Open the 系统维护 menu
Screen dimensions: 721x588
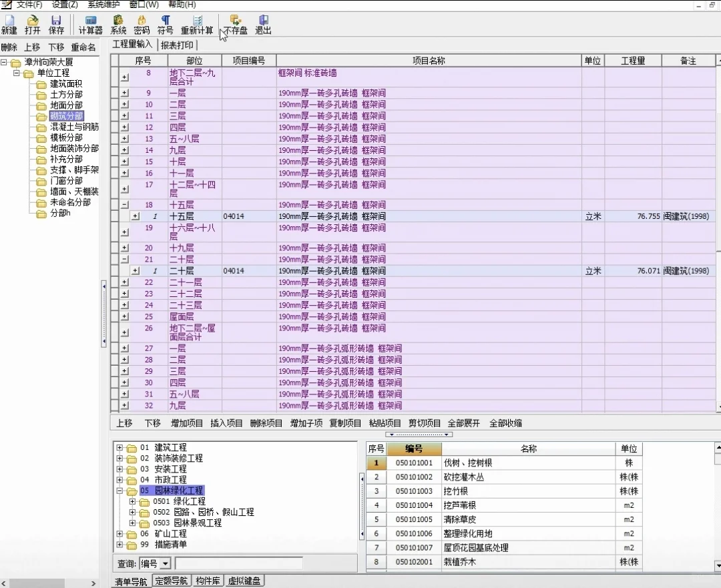(x=103, y=5)
